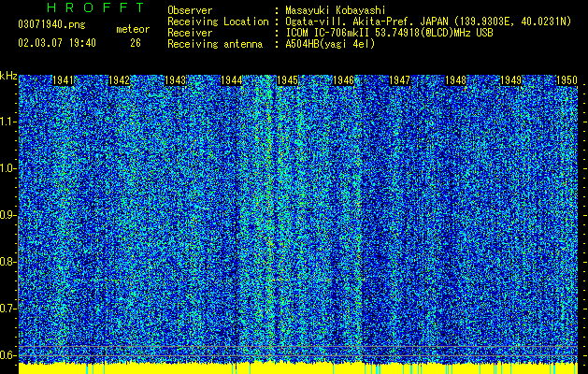Screen dimensions: 588x374
Task: Click observer name Masayuki Kobayashi
Action: click(x=336, y=10)
